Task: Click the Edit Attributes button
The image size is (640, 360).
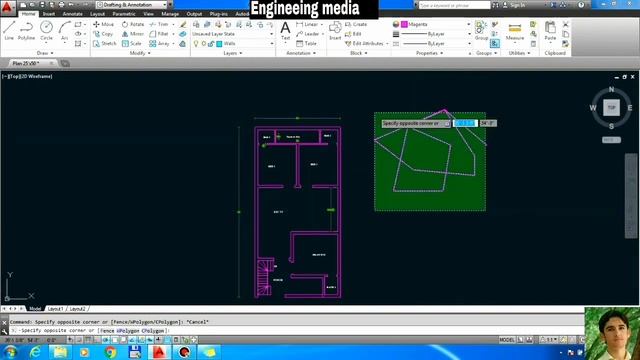Action: [x=364, y=43]
